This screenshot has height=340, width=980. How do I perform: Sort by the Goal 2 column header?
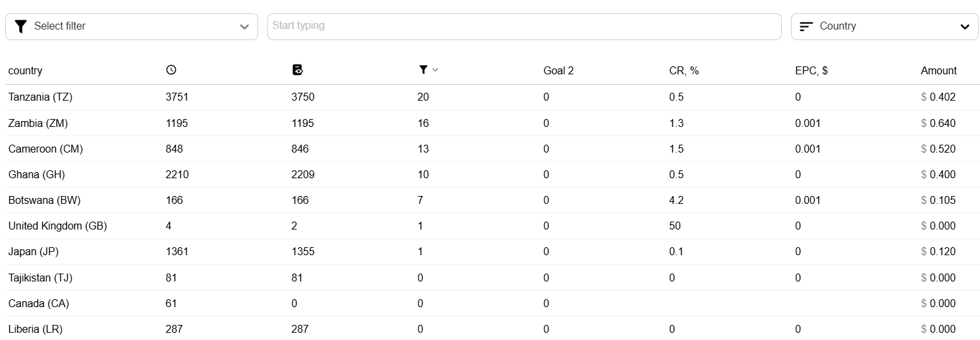[558, 70]
